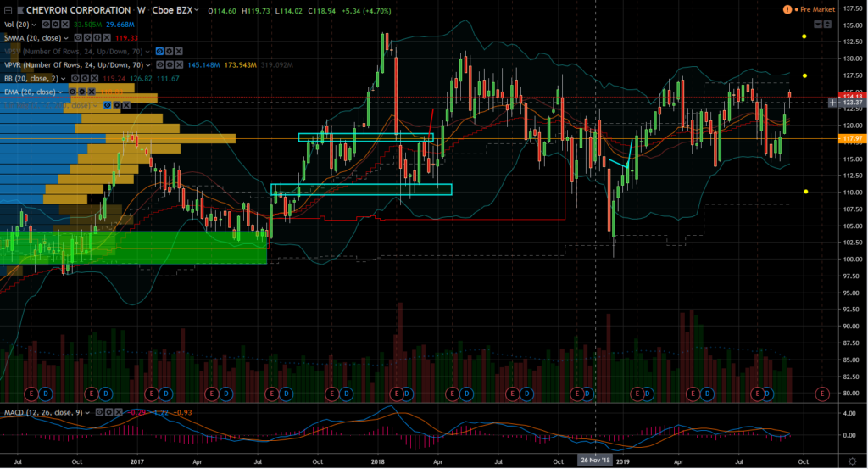Open the EMA (20, close) dropdown arrow
This screenshot has height=469, width=868.
click(60, 92)
